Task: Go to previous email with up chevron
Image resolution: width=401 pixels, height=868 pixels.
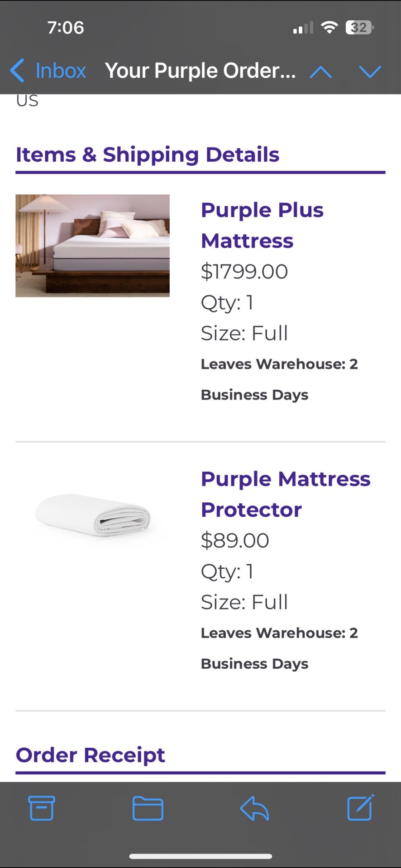Action: [321, 71]
